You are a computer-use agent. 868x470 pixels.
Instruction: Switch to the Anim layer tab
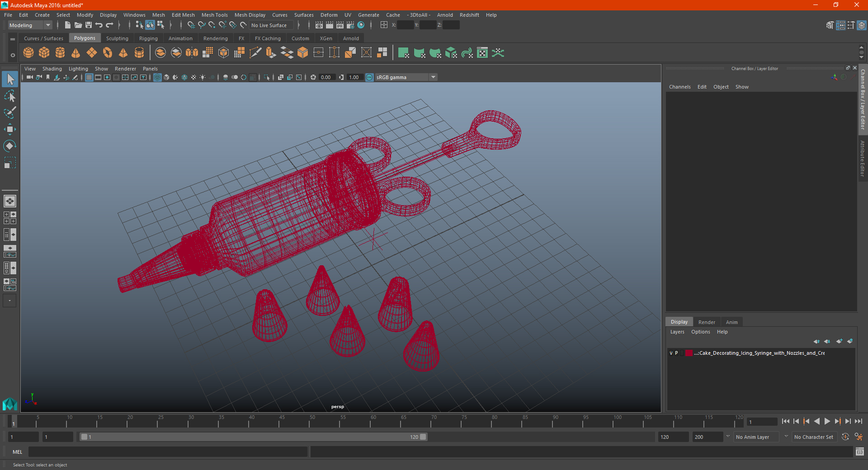[731, 322]
